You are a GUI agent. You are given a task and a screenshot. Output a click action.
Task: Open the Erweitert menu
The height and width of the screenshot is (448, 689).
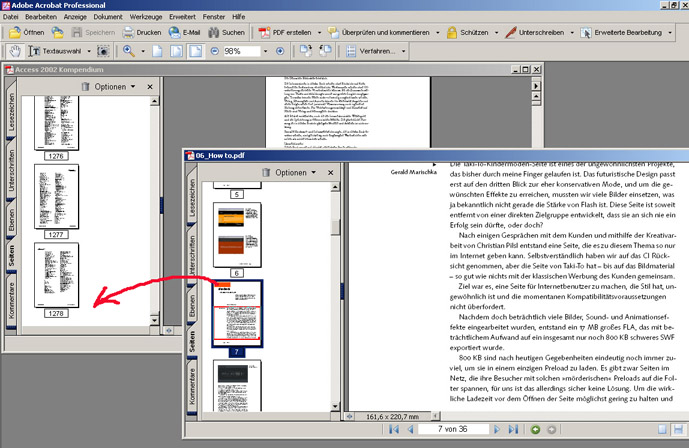182,17
